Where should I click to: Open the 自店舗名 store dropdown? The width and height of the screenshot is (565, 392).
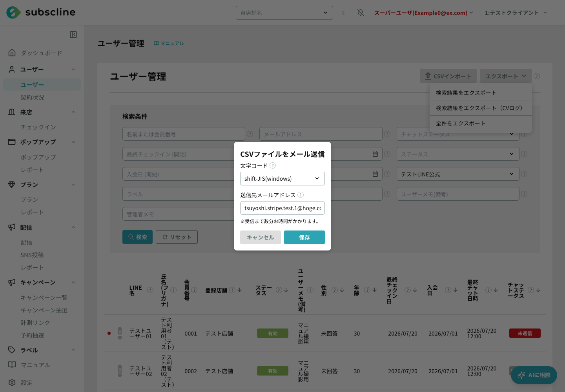click(x=284, y=13)
